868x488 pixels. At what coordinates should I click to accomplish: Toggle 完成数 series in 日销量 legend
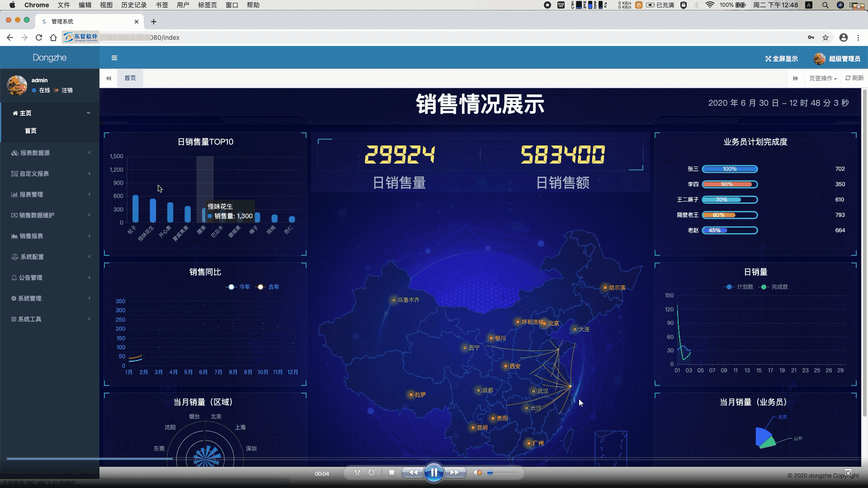774,287
